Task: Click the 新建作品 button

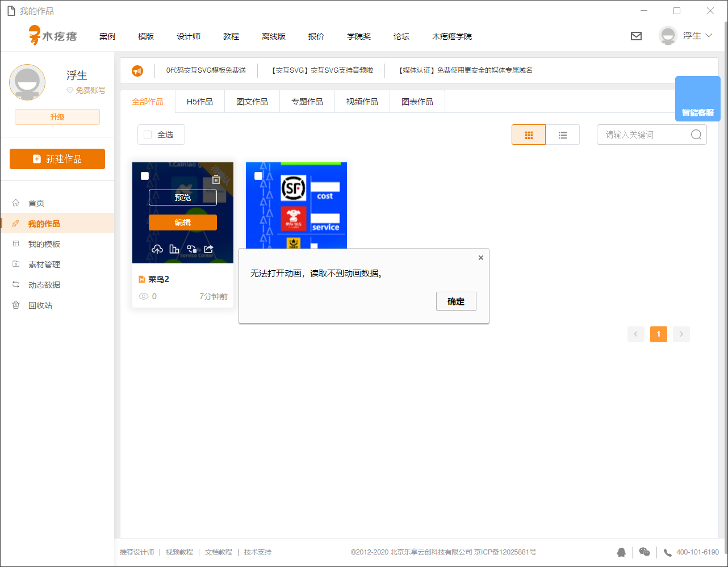Action: 57,159
